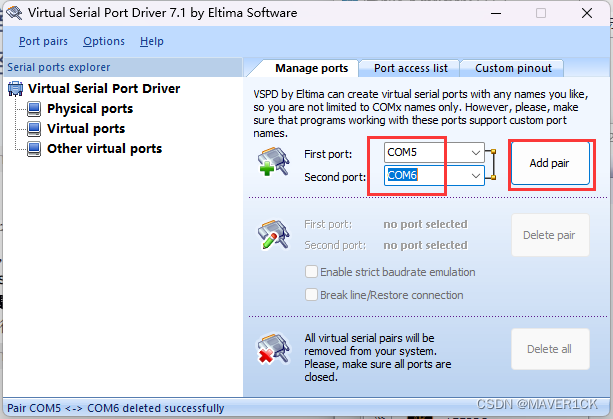Open the Help menu
The width and height of the screenshot is (613, 419).
[x=152, y=41]
